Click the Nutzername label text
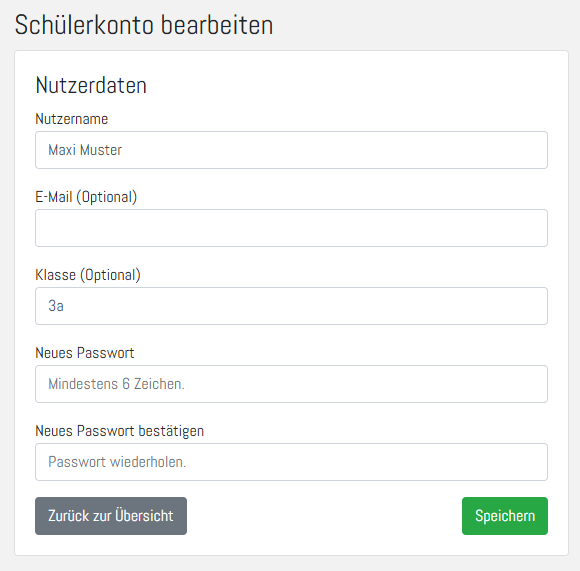 pyautogui.click(x=72, y=119)
